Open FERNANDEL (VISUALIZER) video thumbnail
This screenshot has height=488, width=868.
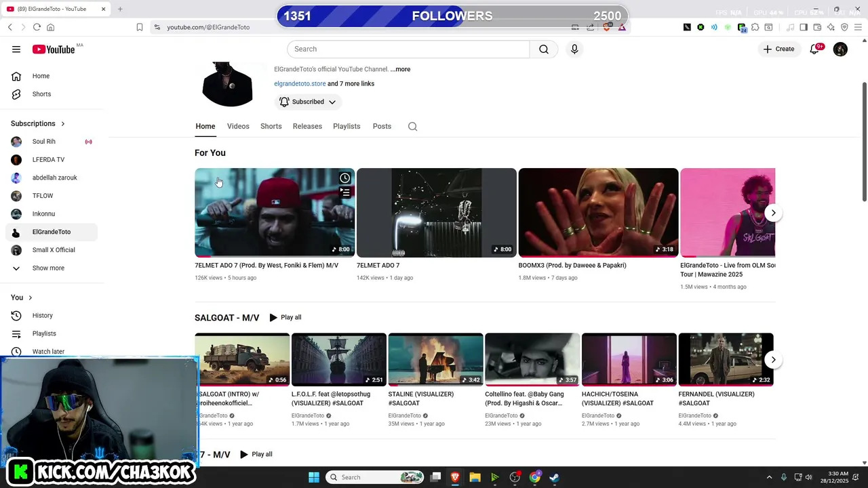[x=726, y=360]
